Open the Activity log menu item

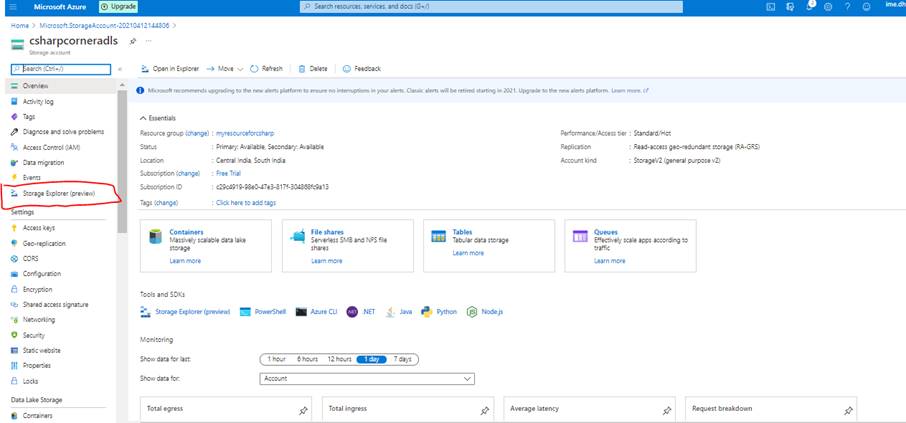pyautogui.click(x=38, y=101)
